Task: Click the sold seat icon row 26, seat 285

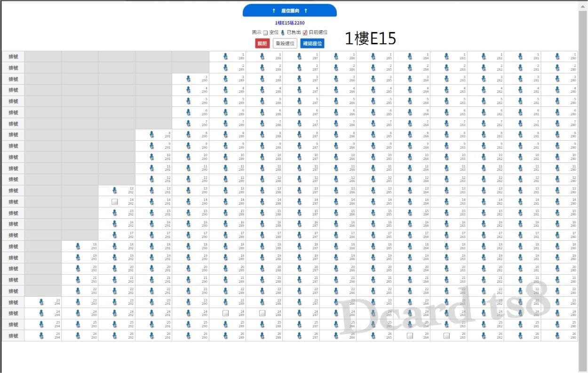Action: point(373,336)
